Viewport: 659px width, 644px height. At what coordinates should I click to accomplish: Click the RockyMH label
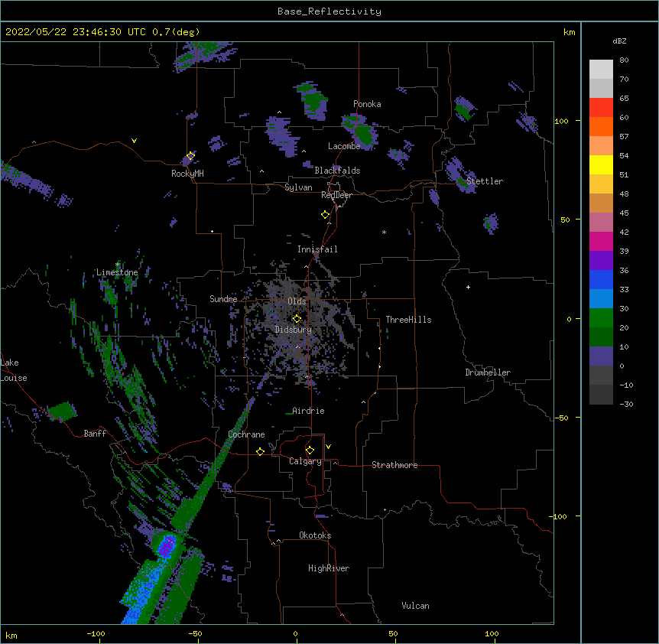(187, 174)
